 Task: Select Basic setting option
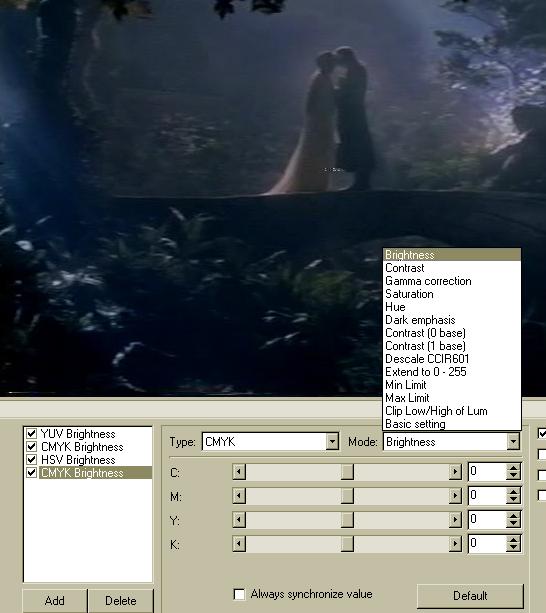pyautogui.click(x=451, y=424)
